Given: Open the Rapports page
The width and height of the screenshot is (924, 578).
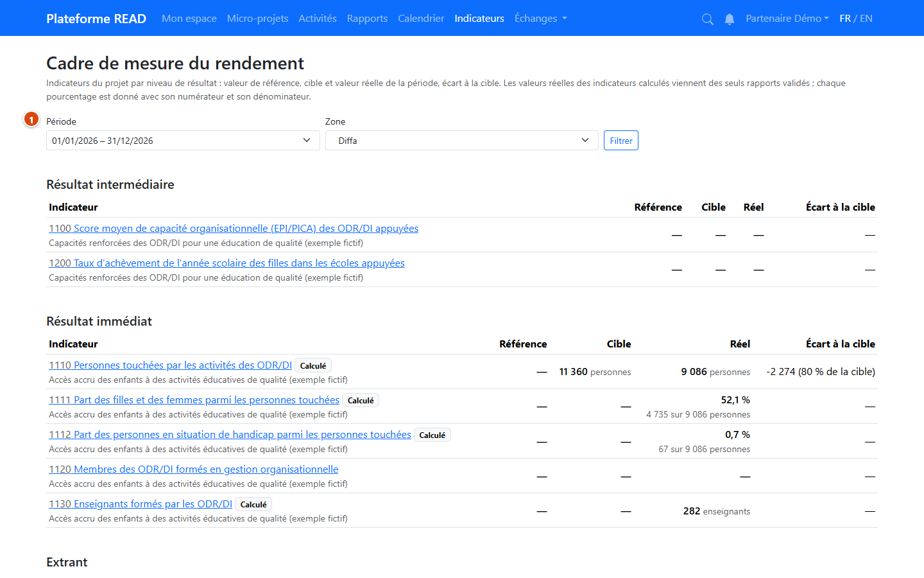Looking at the screenshot, I should pos(367,19).
